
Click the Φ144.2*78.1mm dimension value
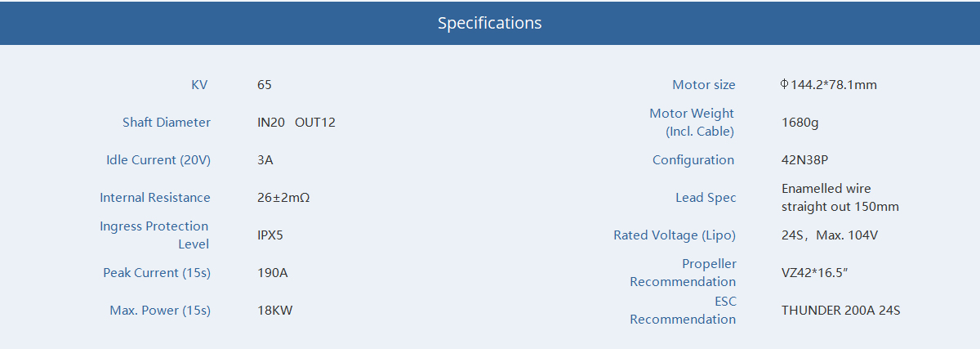click(829, 84)
